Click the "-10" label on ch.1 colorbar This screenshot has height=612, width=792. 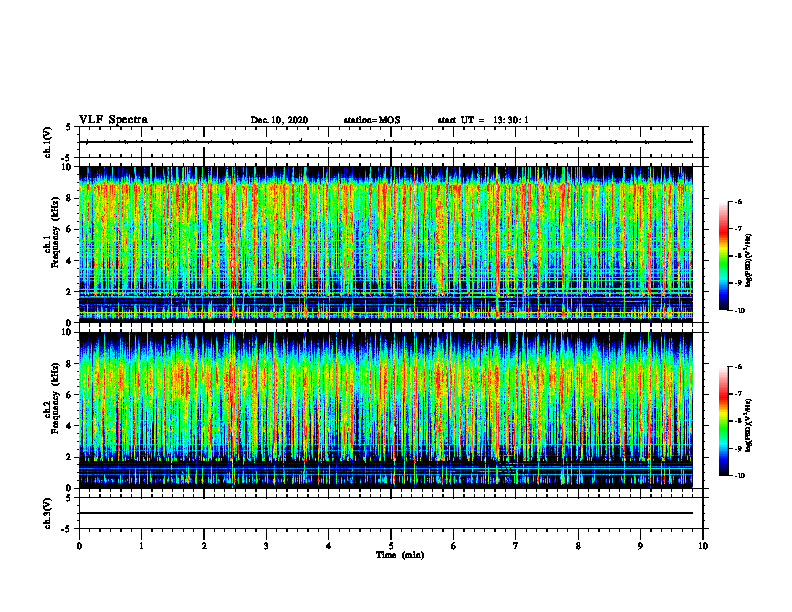click(739, 311)
